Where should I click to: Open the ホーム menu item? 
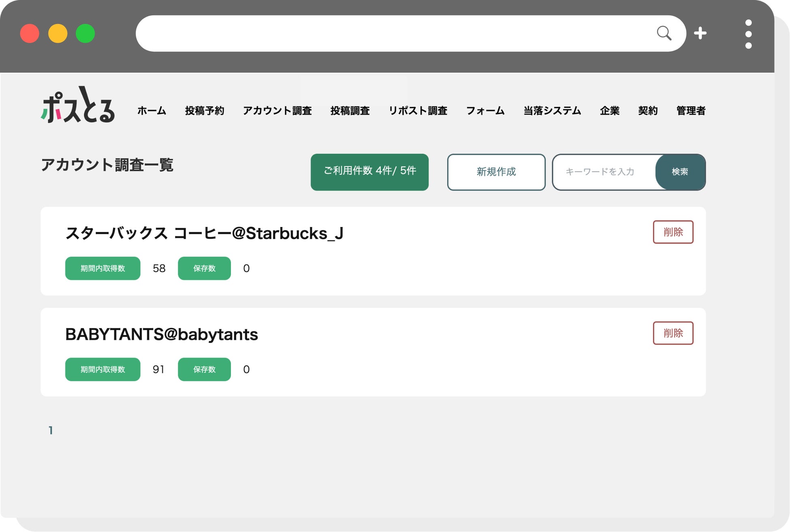pyautogui.click(x=152, y=111)
